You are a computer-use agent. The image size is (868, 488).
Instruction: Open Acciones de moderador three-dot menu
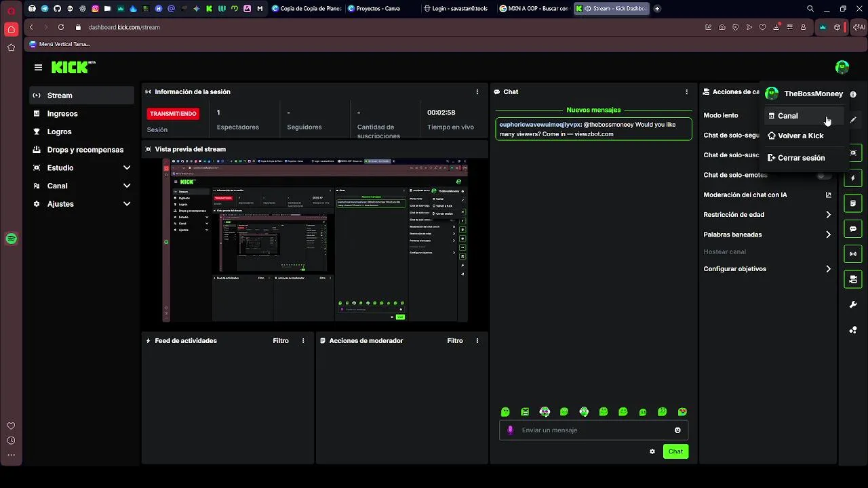pos(477,341)
